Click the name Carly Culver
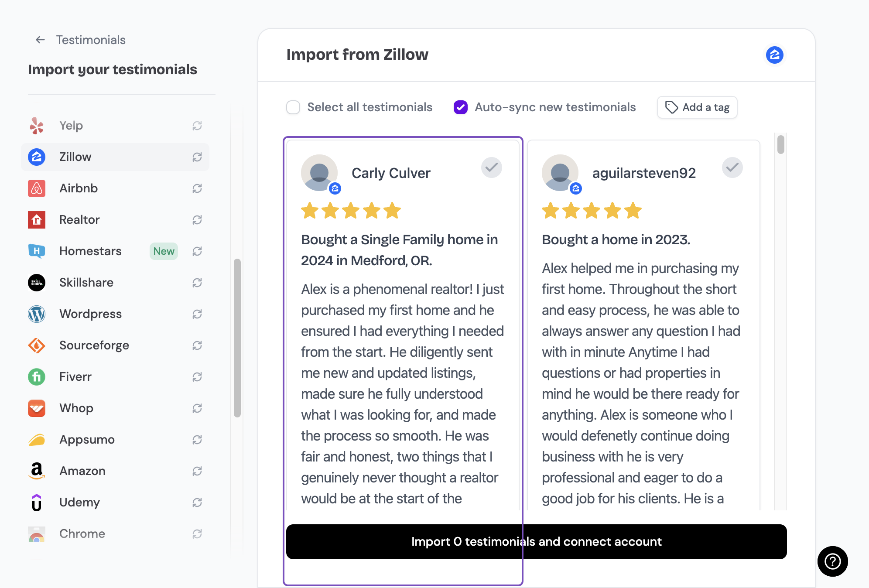The width and height of the screenshot is (869, 588). point(391,173)
